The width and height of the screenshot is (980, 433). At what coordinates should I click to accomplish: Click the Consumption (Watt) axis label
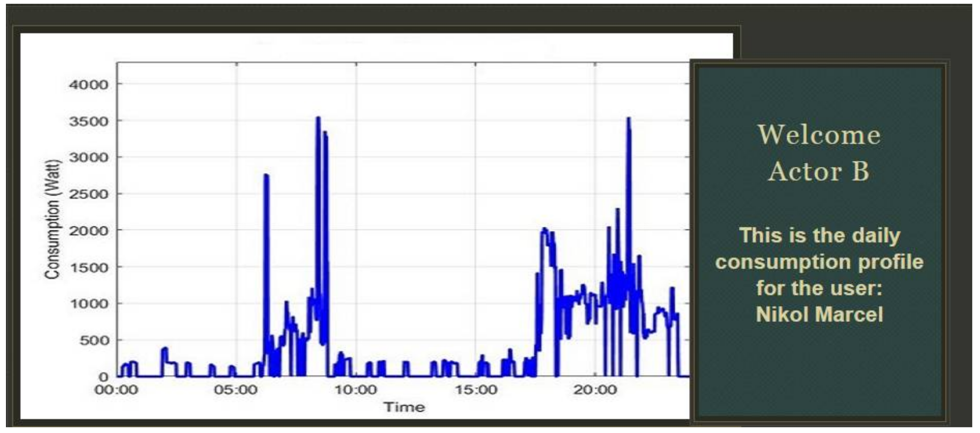pos(53,219)
